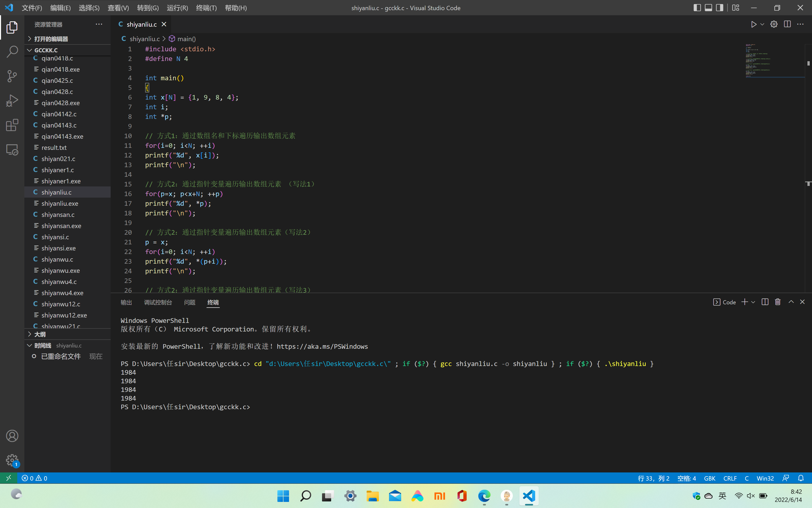Change indentation 空格: 4 setting
Screen dimensions: 812x508
(686, 478)
